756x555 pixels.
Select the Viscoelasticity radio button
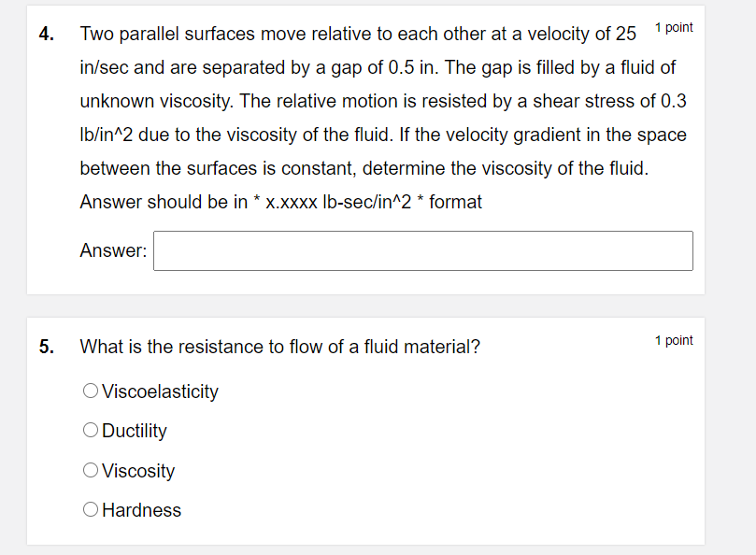(x=91, y=391)
